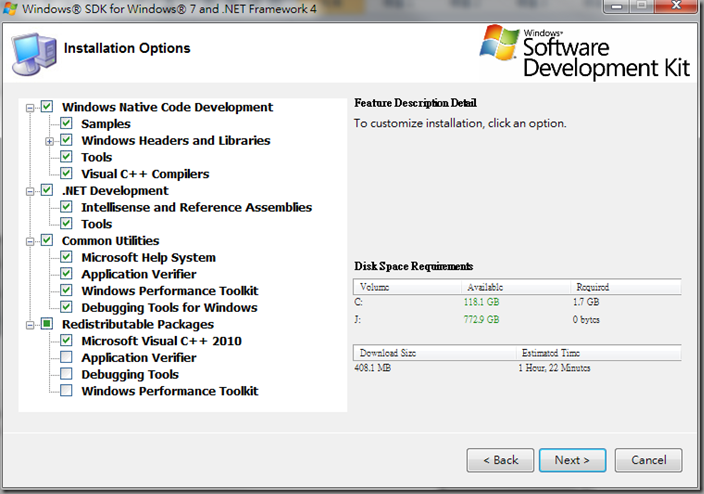The width and height of the screenshot is (704, 494).
Task: Click the 118.1 GB available value
Action: click(x=481, y=302)
